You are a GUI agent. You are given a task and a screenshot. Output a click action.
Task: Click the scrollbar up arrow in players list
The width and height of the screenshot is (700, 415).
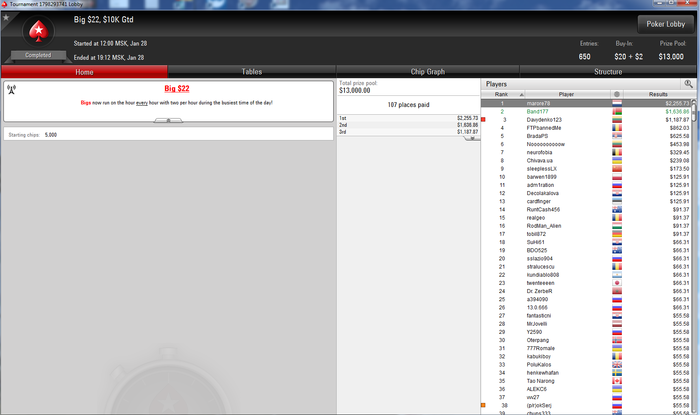coord(694,101)
